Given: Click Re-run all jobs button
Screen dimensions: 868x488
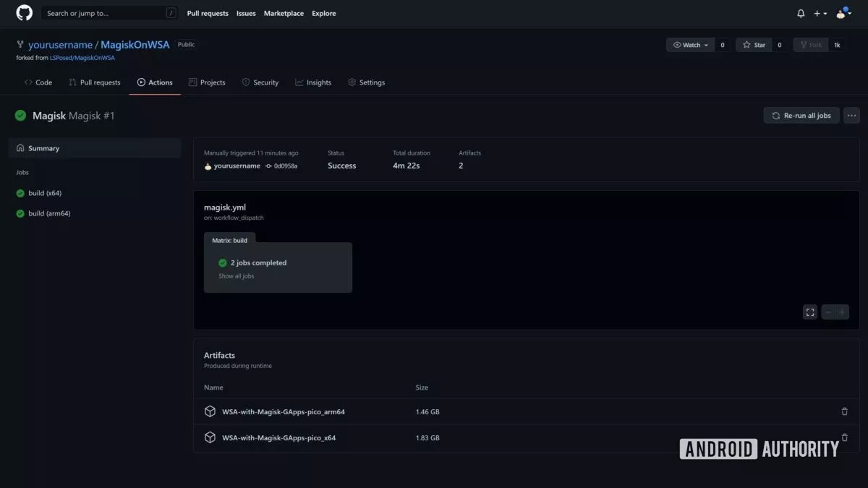Looking at the screenshot, I should 801,116.
